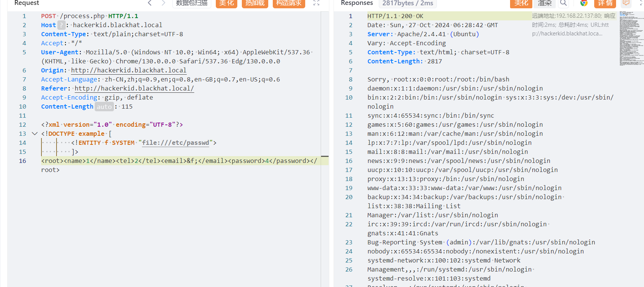Viewport: 644px width, 287px height.
Task: Click the Accept-Encoding gzip, deflate line
Action: (97, 98)
